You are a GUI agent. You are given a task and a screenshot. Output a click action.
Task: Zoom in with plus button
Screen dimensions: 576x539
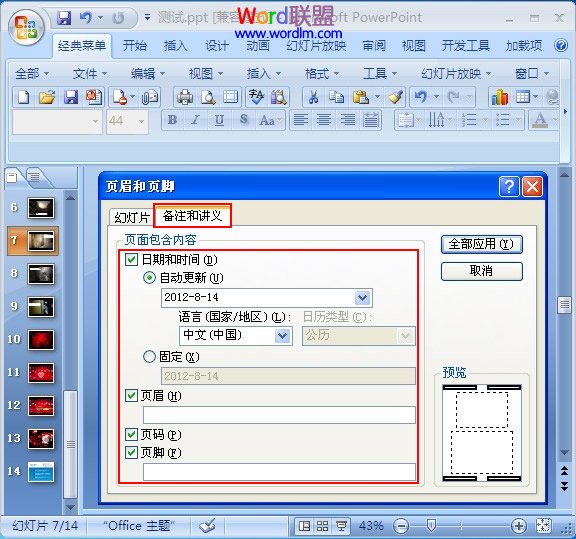coord(519,526)
